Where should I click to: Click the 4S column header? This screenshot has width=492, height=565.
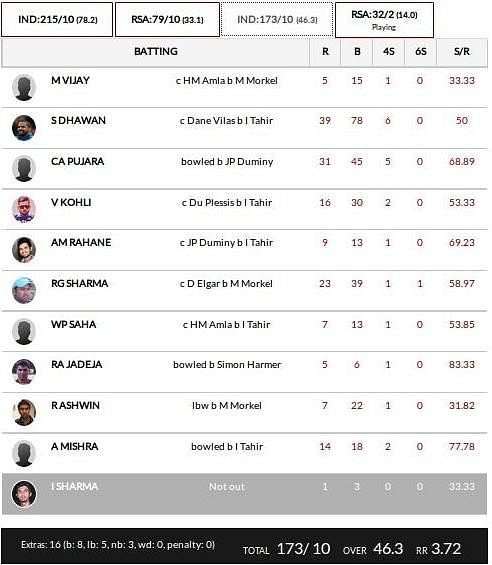(389, 52)
